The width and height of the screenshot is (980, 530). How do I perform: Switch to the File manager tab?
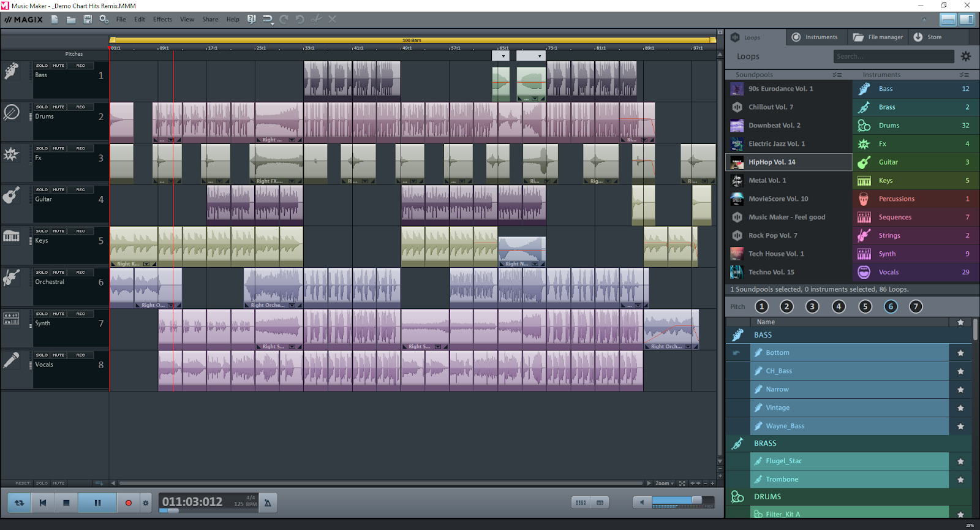(878, 37)
